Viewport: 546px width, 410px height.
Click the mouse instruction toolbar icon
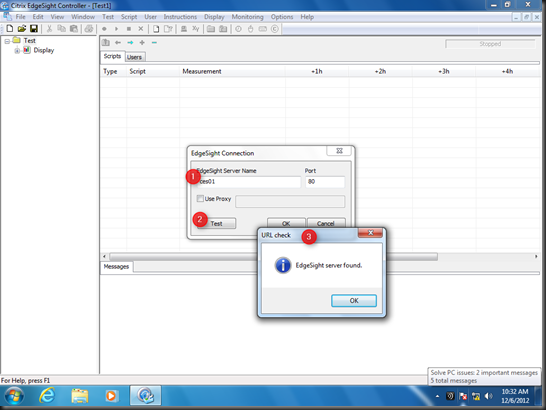pyautogui.click(x=250, y=29)
